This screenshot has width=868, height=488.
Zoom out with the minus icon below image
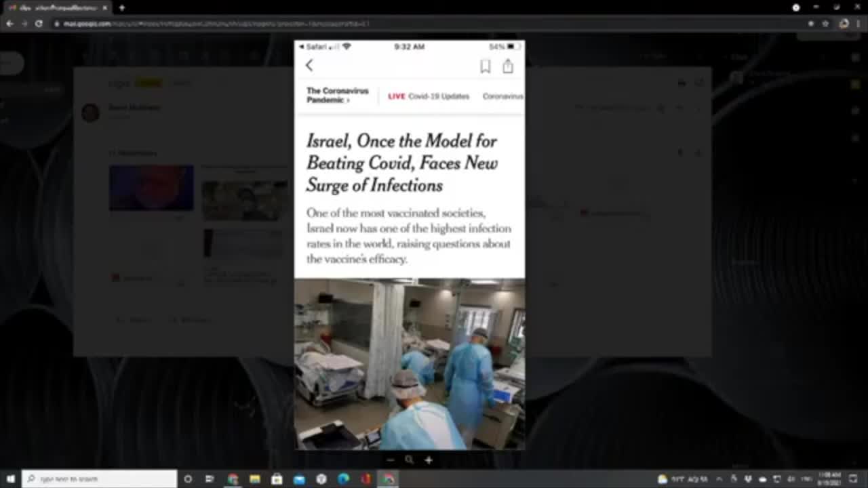390,460
